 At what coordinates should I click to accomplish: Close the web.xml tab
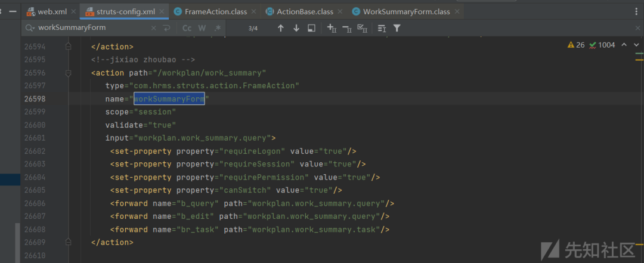pyautogui.click(x=73, y=12)
